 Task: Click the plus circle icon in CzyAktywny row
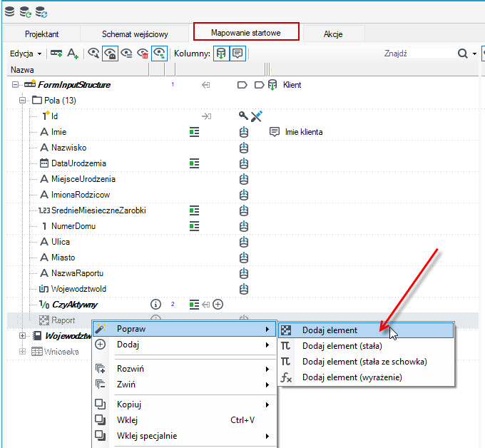pyautogui.click(x=218, y=305)
